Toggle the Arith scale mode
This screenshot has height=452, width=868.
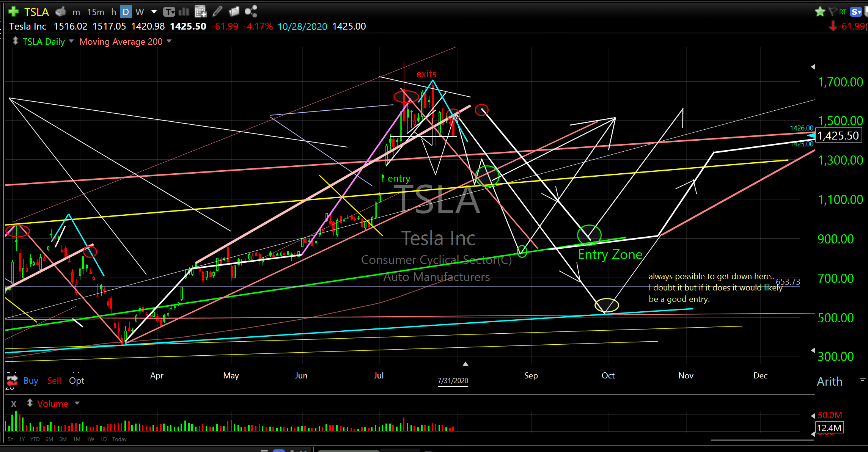(x=830, y=381)
